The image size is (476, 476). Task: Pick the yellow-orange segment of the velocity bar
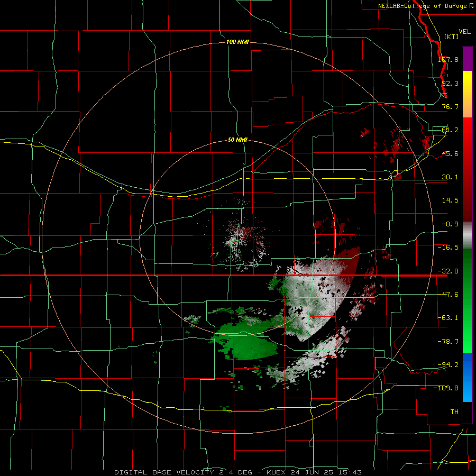pyautogui.click(x=467, y=94)
